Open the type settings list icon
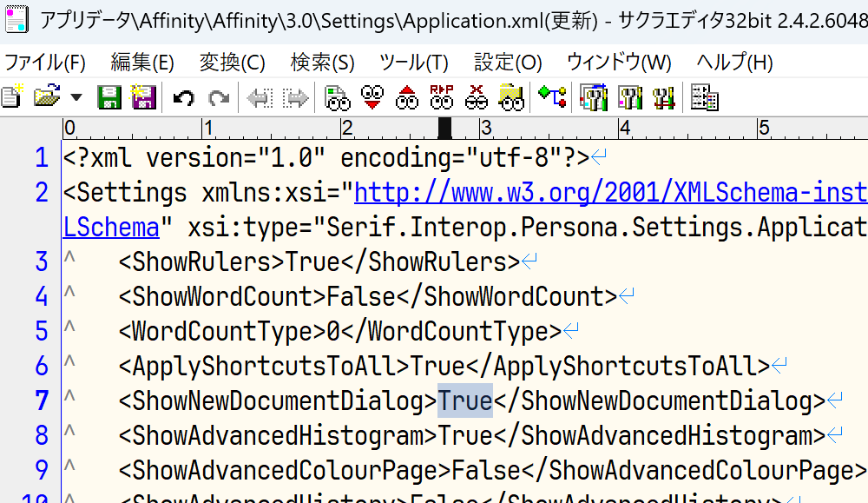 (594, 97)
